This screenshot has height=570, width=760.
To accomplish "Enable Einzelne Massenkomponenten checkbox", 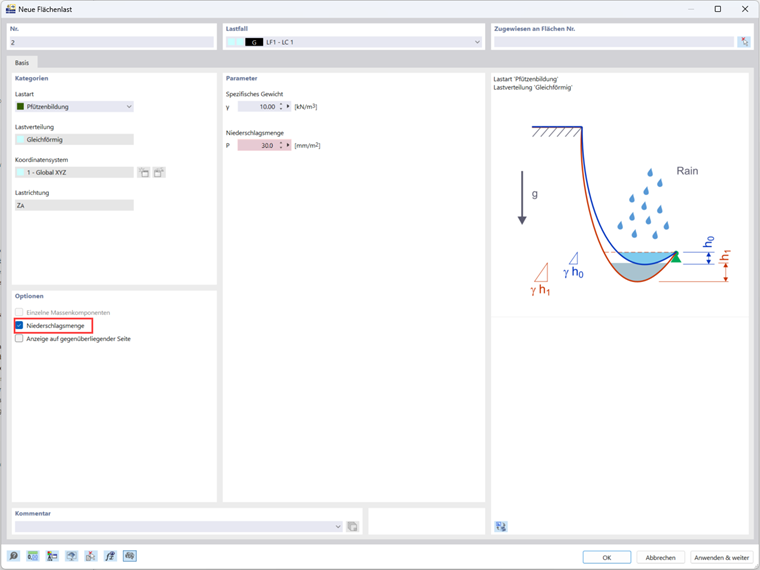I will [19, 312].
